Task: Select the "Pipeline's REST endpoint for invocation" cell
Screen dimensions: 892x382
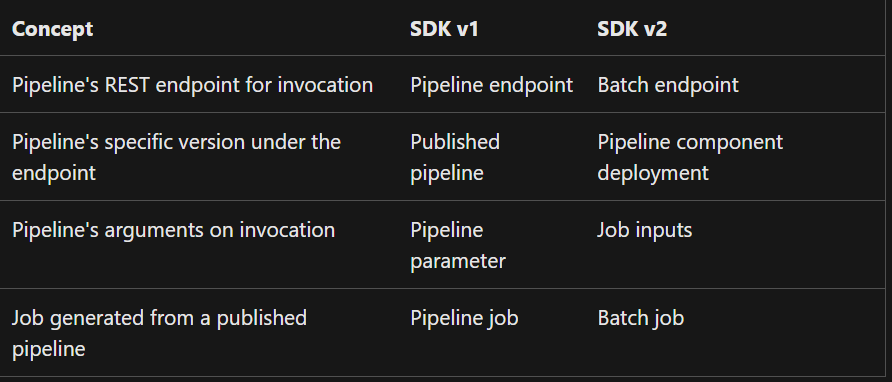Action: (192, 85)
